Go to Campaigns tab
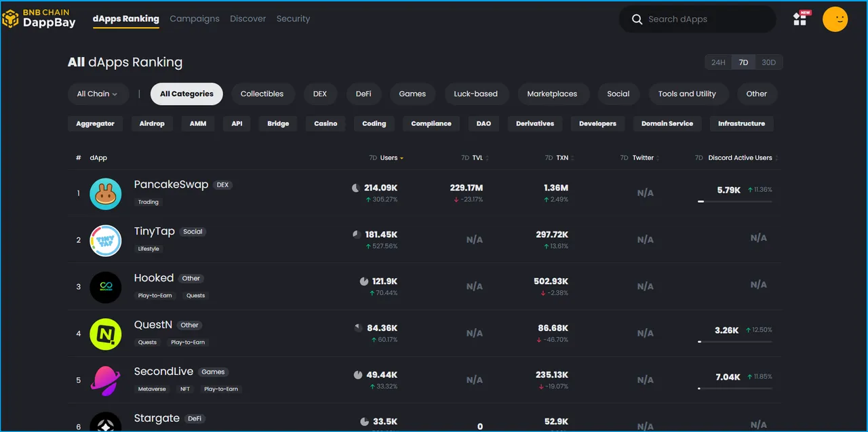Screen dimensions: 868x432 click(x=195, y=19)
